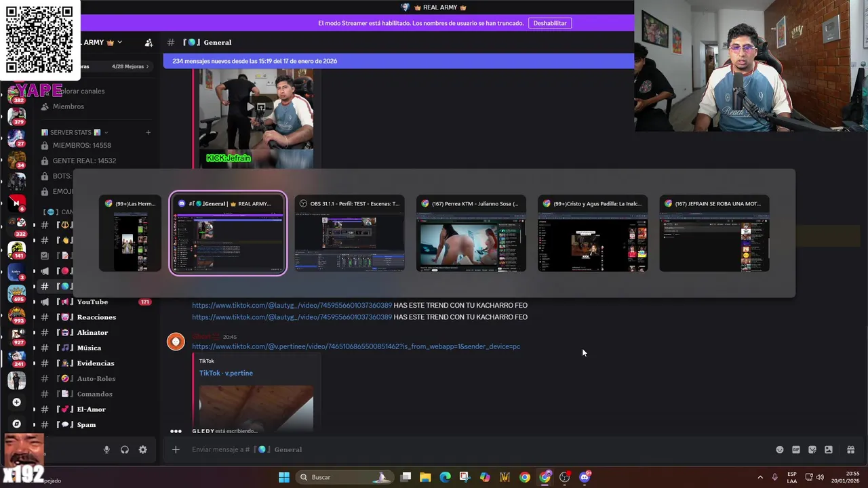The image size is (868, 488).
Task: Open server with 382 notification badge
Action: click(x=16, y=94)
